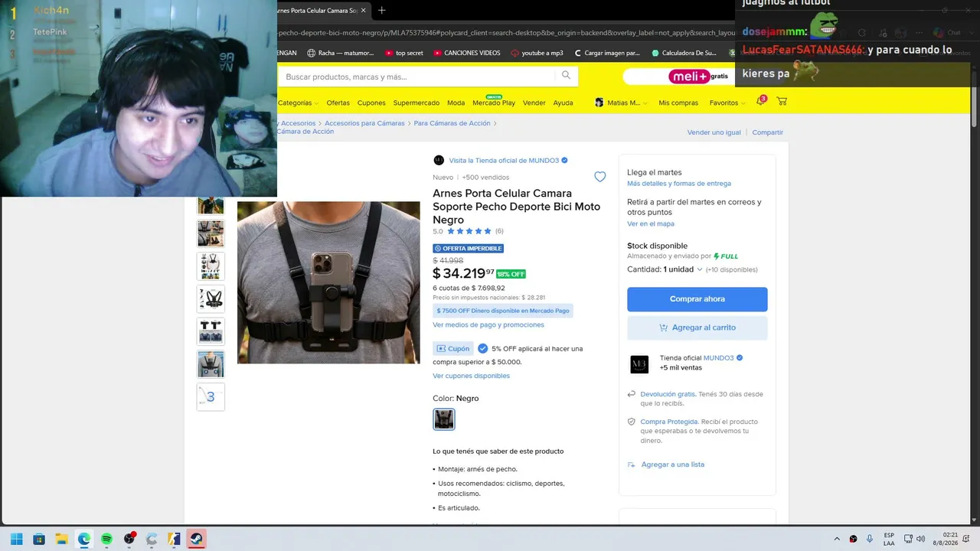Select the T-shaped mounts gallery thumbnail
The width and height of the screenshot is (980, 551).
(x=211, y=331)
